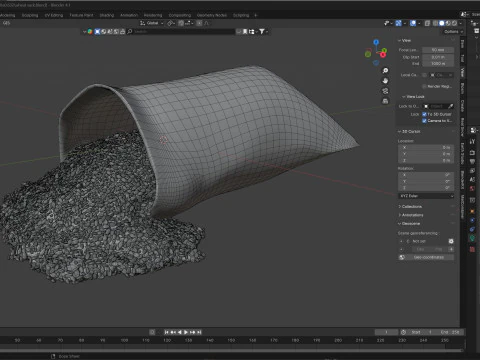480x360 pixels.
Task: Enable the Render Region checkbox
Action: click(x=424, y=86)
